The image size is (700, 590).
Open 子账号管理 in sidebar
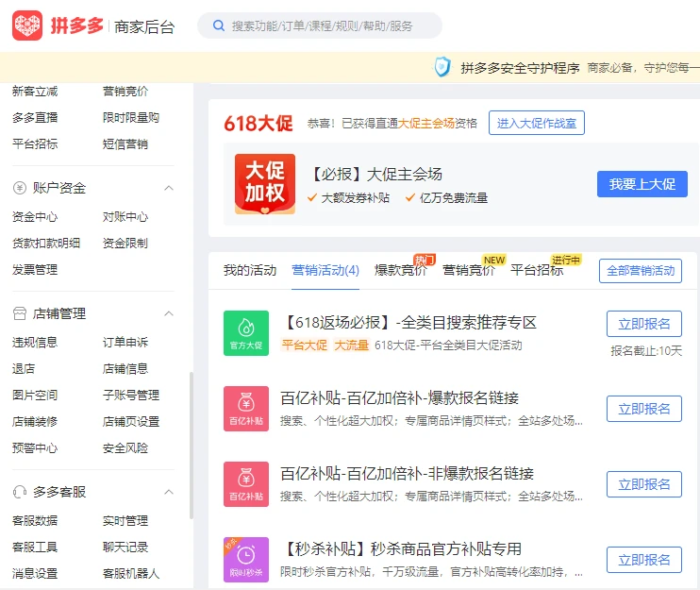(131, 396)
